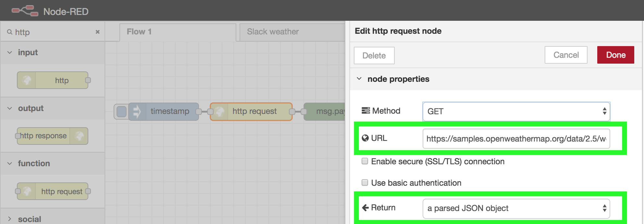Image resolution: width=644 pixels, height=224 pixels.
Task: Select the http input node in palette
Action: (53, 80)
